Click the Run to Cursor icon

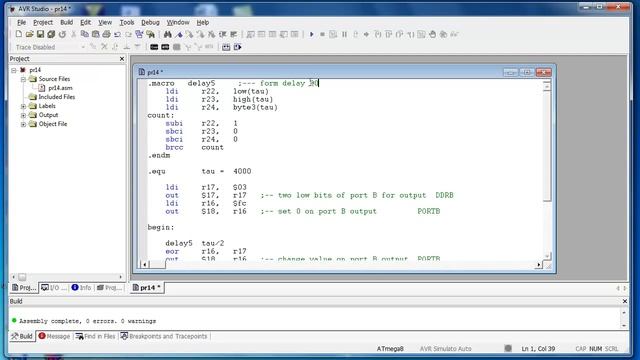point(410,35)
